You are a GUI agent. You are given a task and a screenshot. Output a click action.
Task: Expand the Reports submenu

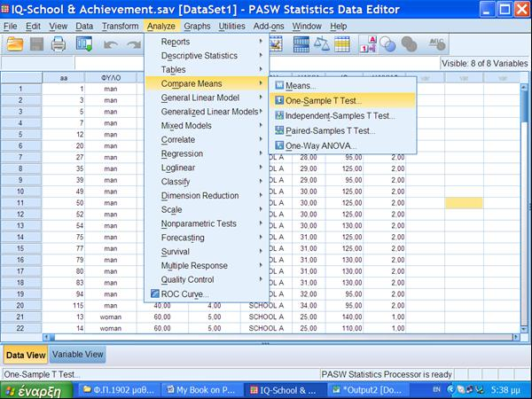point(207,42)
